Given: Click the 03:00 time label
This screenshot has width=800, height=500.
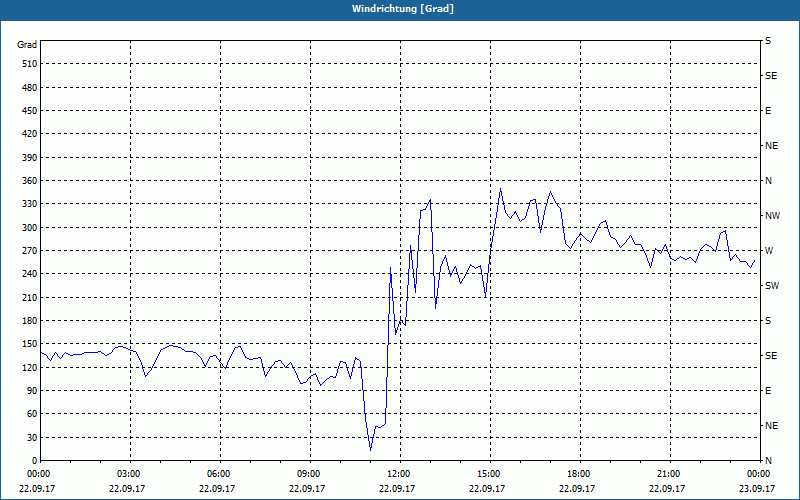Looking at the screenshot, I should pyautogui.click(x=128, y=474).
